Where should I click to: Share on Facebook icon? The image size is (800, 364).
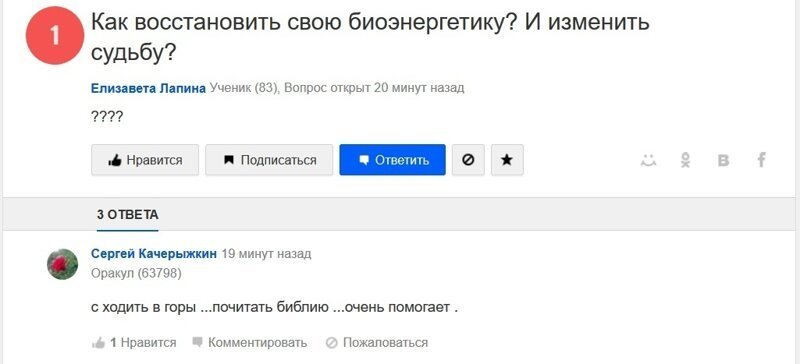tap(761, 160)
